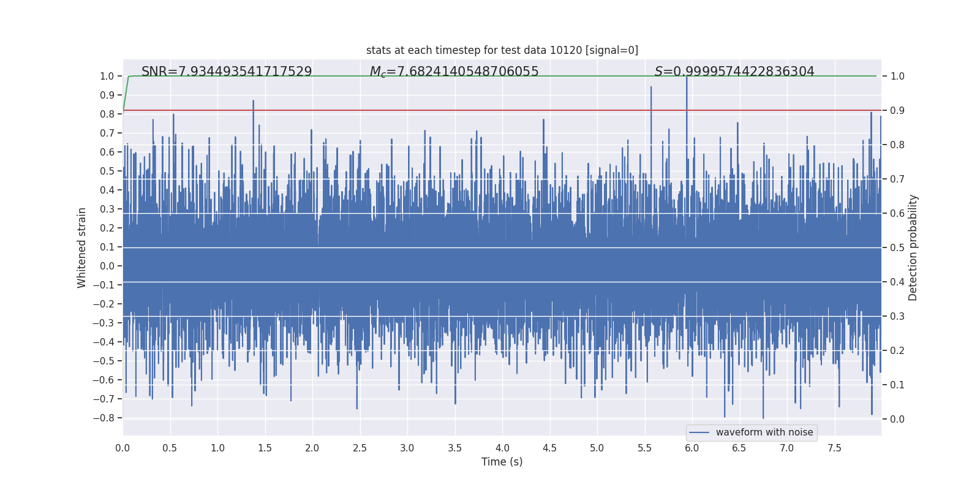Click the right-axis tick label 0.6
Viewport: 980px width, 490px height.
pos(897,214)
